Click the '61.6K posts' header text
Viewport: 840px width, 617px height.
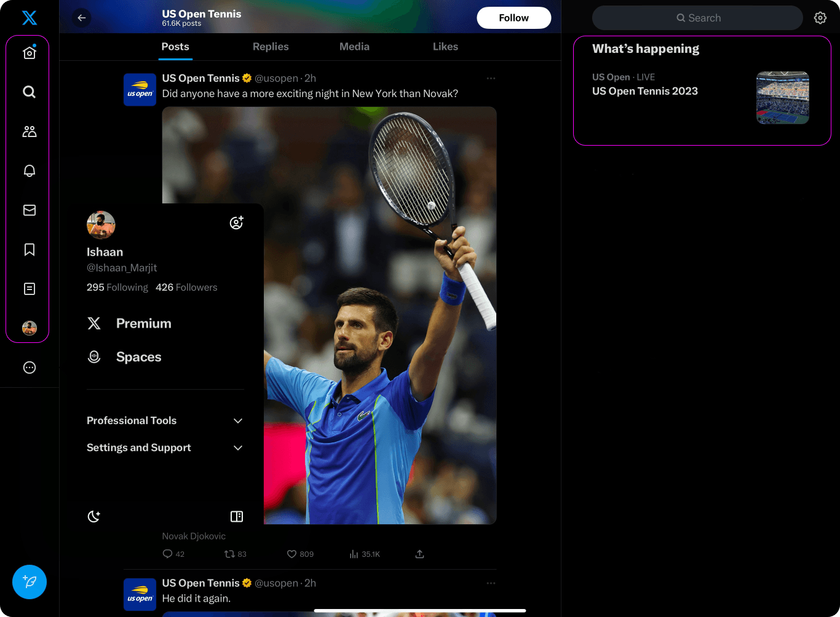click(181, 23)
